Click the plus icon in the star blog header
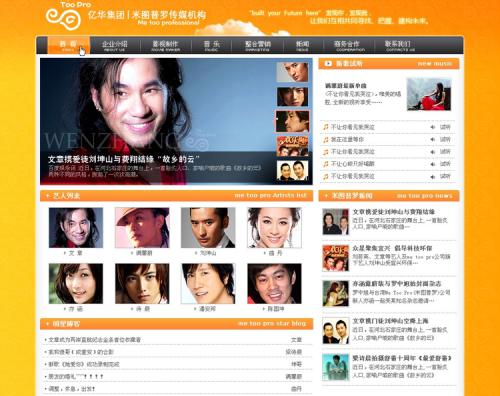 pyautogui.click(x=48, y=324)
